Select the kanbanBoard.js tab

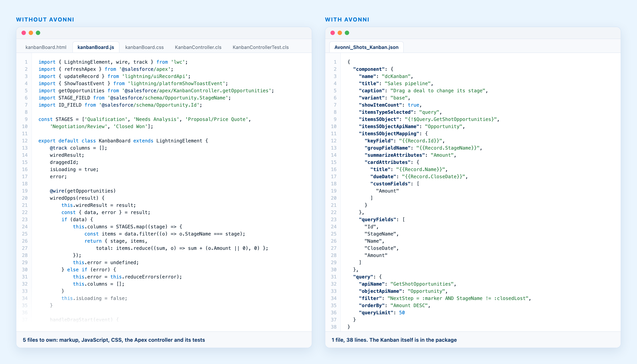point(96,47)
